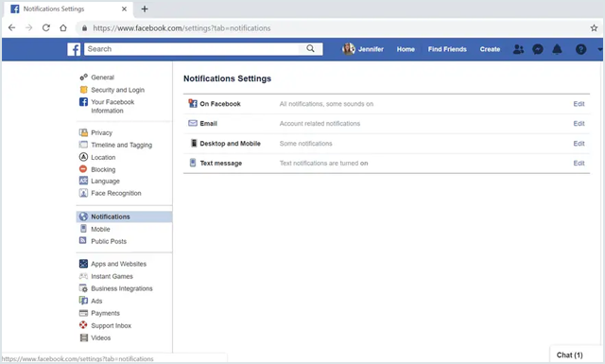The width and height of the screenshot is (605, 364).
Task: Click the Notifications globe icon
Action: 83,217
